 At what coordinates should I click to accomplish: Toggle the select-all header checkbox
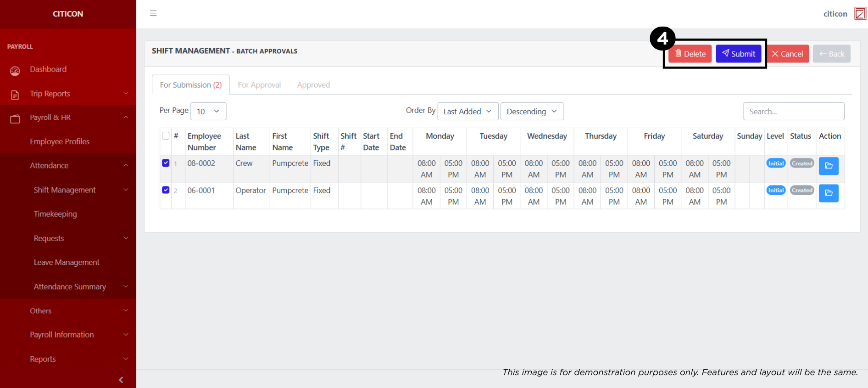pyautogui.click(x=166, y=135)
